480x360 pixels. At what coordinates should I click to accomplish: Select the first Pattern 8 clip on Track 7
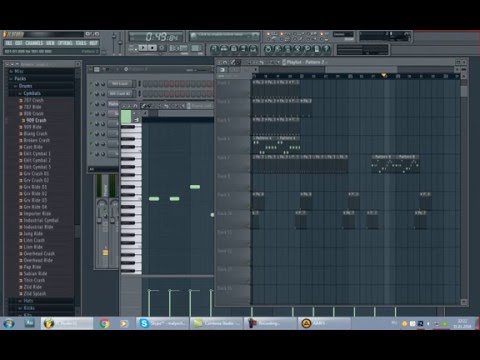383,164
